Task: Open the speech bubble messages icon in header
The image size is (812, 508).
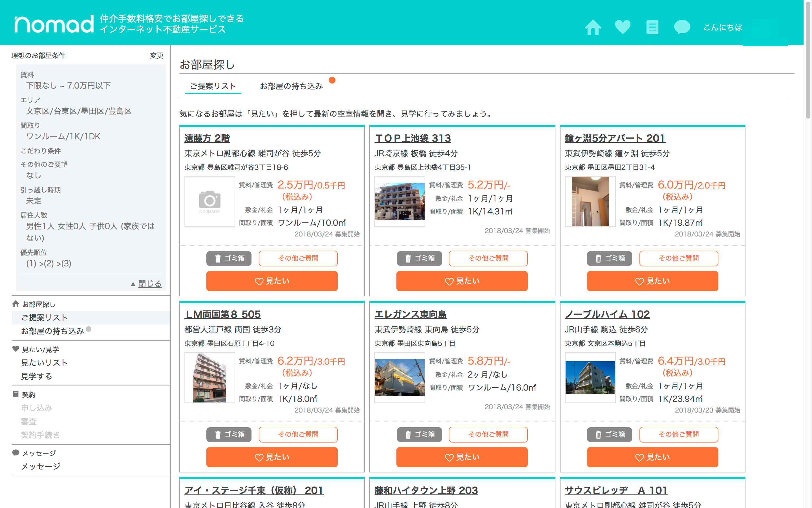Action: coord(682,27)
